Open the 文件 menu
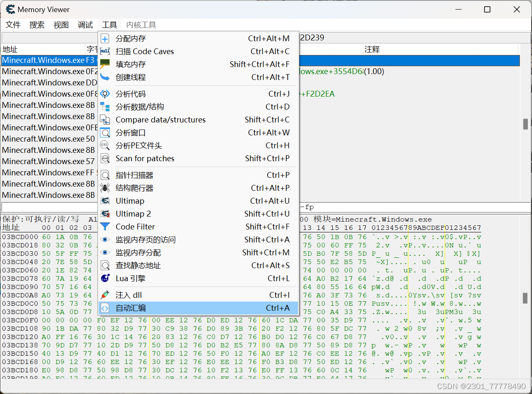This screenshot has width=532, height=394. click(x=13, y=25)
